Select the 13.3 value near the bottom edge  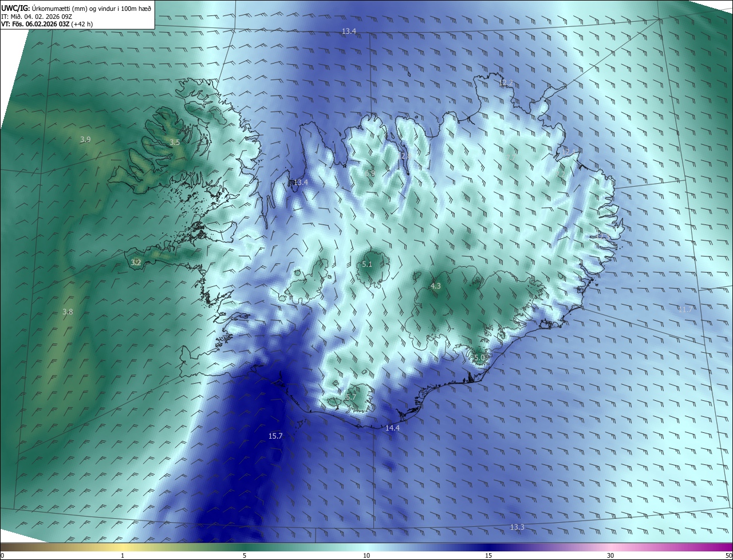[x=517, y=527]
